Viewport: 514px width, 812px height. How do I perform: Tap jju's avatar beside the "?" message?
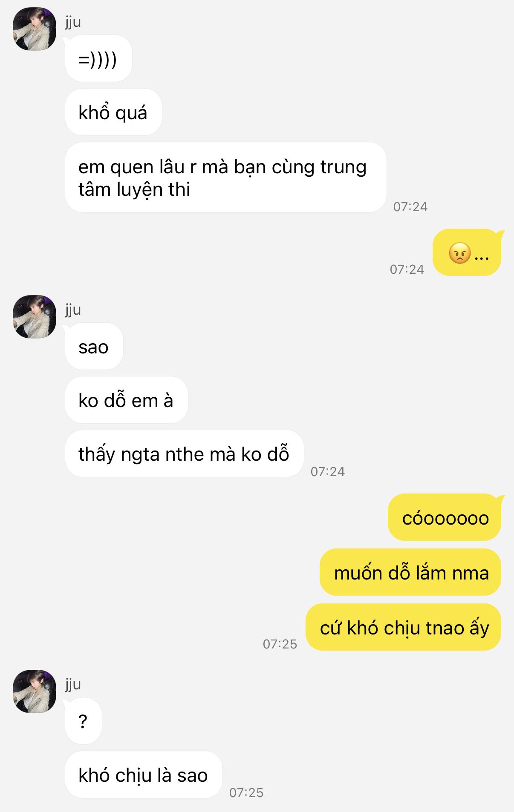[x=35, y=691]
